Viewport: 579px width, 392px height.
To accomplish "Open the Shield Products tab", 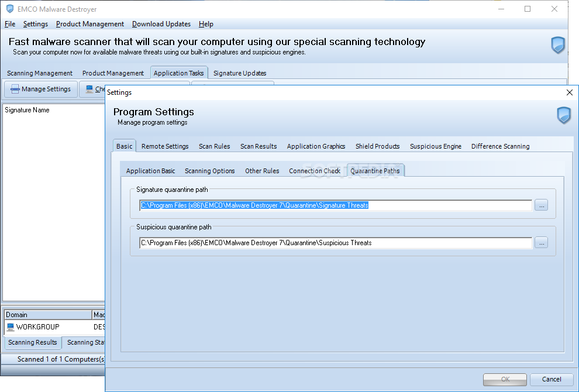I will [x=377, y=146].
